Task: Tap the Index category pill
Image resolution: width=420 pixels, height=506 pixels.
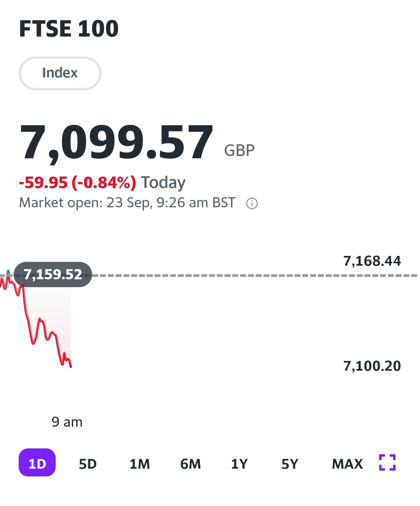Action: [60, 73]
